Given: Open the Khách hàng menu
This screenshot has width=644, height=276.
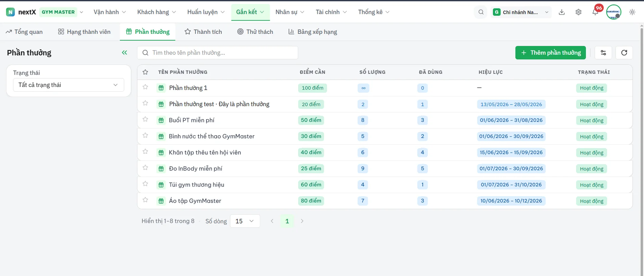Looking at the screenshot, I should pyautogui.click(x=157, y=12).
